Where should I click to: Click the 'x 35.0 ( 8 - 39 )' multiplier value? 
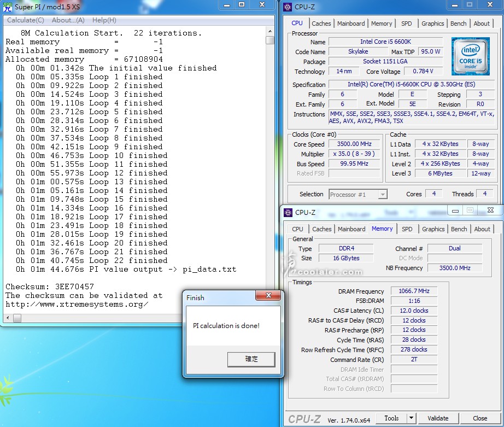click(x=354, y=154)
